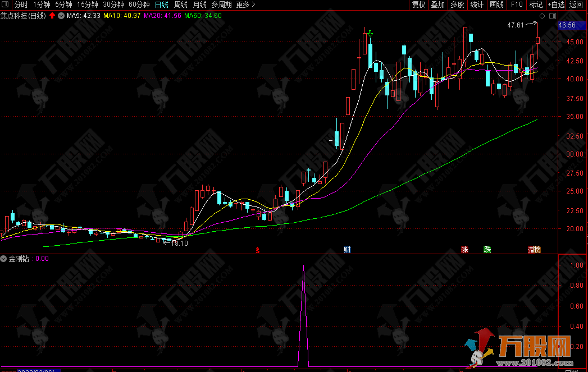
Task: Select the 60分钟 period tab
Action: pos(140,4)
